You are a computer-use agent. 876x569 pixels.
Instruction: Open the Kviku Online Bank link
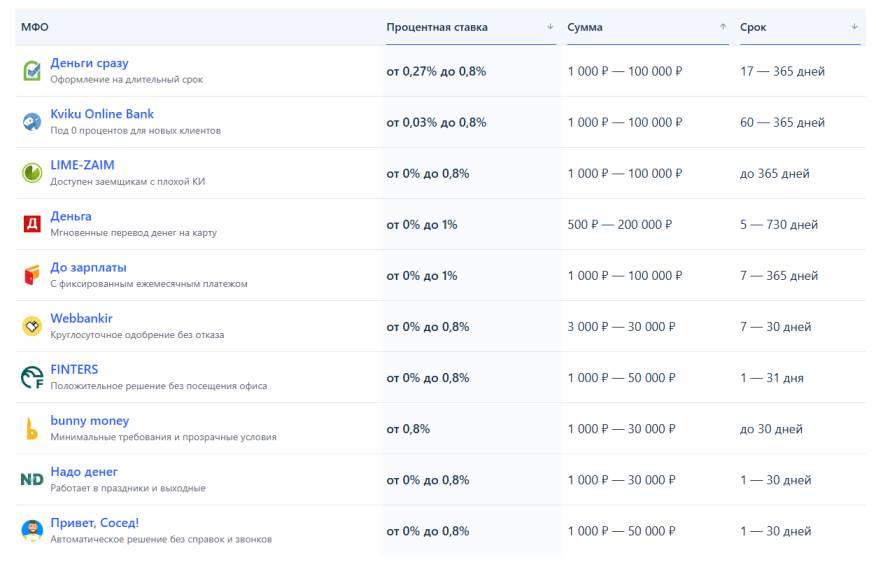(x=102, y=114)
